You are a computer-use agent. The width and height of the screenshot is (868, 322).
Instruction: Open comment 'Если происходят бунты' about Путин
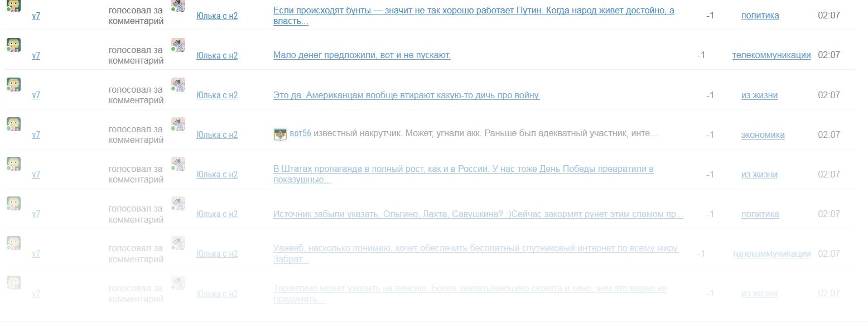474,16
